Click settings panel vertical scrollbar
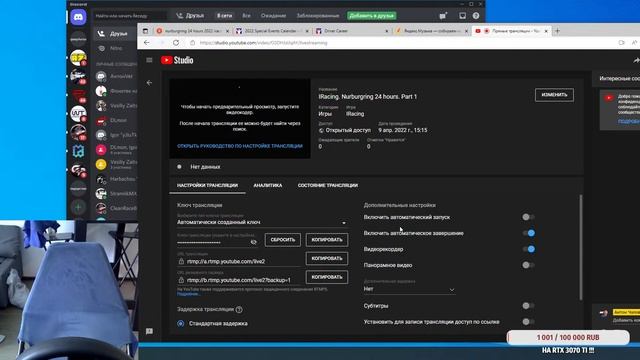 point(580,248)
